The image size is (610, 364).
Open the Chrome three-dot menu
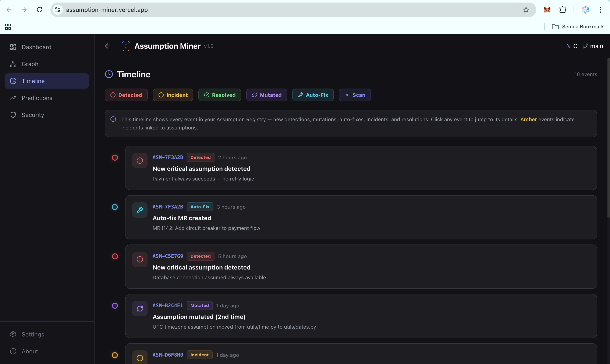click(x=600, y=10)
